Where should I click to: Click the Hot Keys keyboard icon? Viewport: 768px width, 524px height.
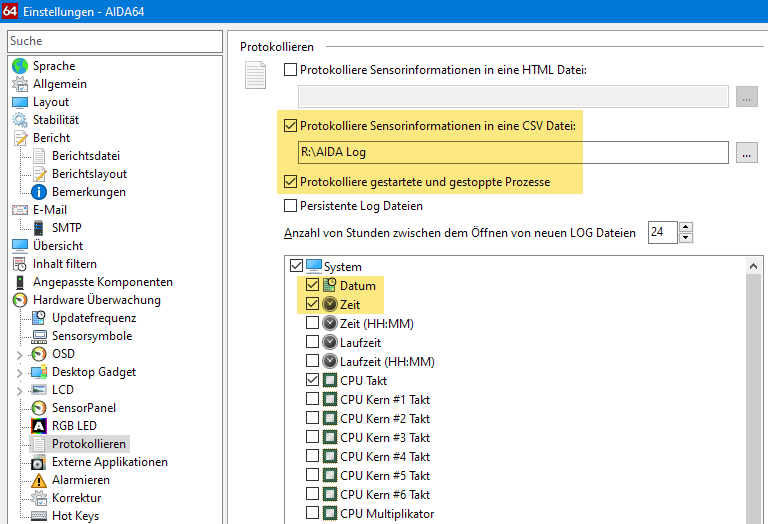[x=39, y=516]
